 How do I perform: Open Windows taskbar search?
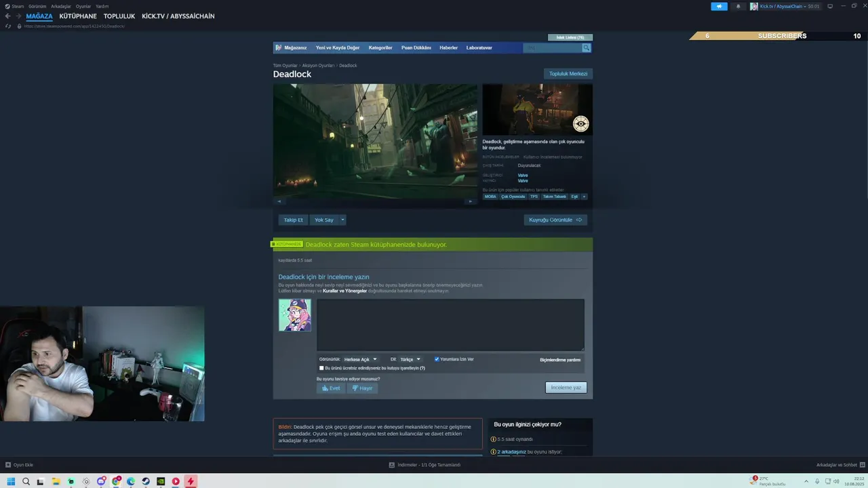click(26, 481)
